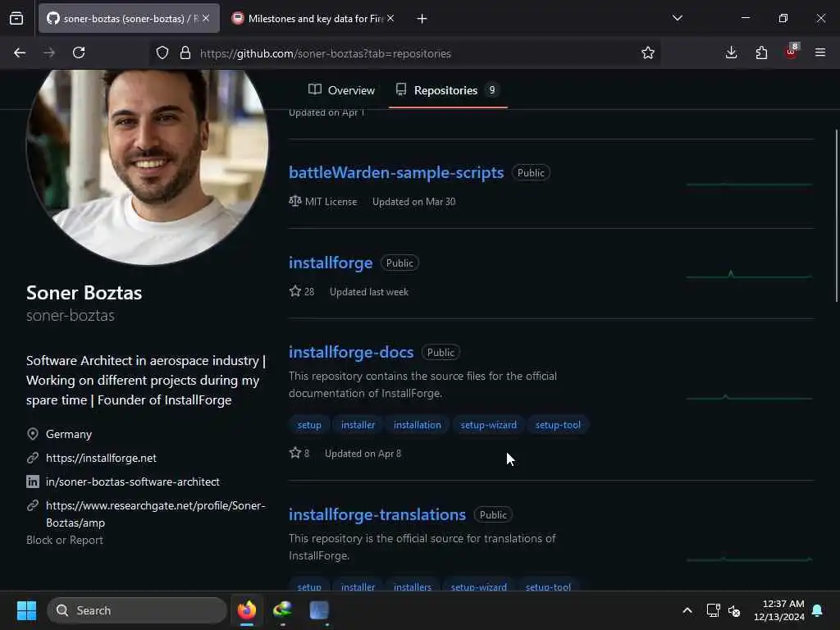Click Soner Boztas profile avatar
Screen dimensions: 840x630
(147, 167)
